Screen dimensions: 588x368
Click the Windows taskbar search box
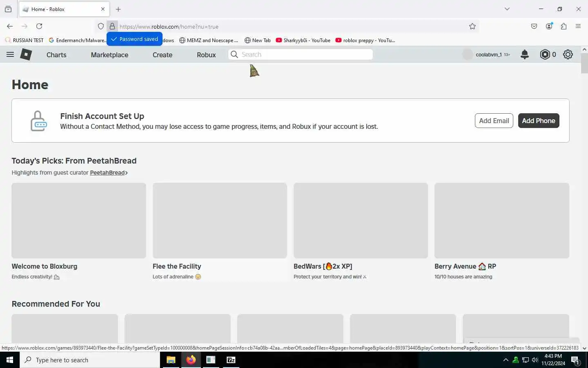coord(90,360)
